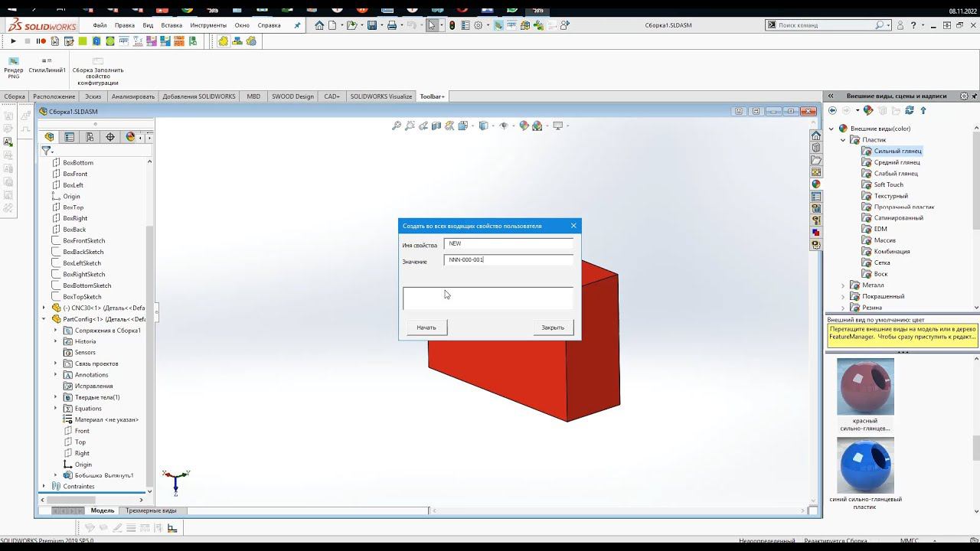The height and width of the screenshot is (551, 980).
Task: Open SOLIDWORKS Resources home tab in task pane
Action: point(816,135)
